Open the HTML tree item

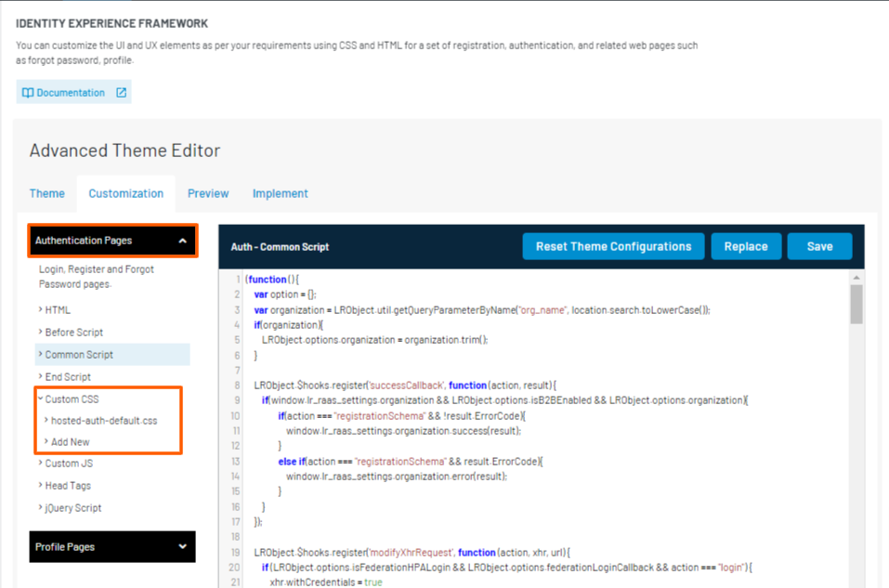click(58, 310)
